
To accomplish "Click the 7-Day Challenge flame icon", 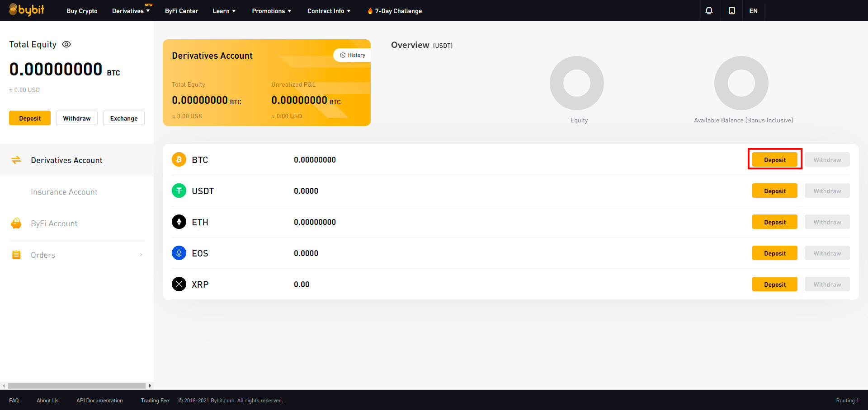I will pyautogui.click(x=370, y=11).
